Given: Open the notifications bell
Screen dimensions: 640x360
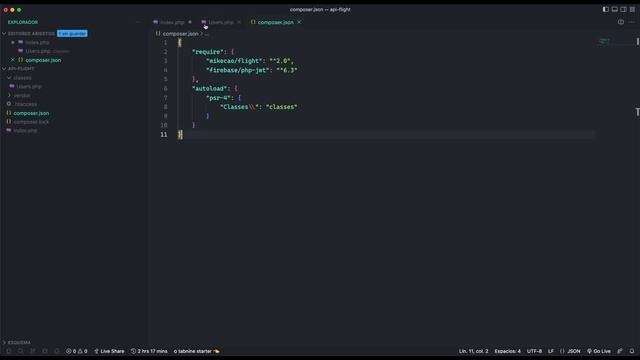Looking at the screenshot, I should (x=632, y=351).
